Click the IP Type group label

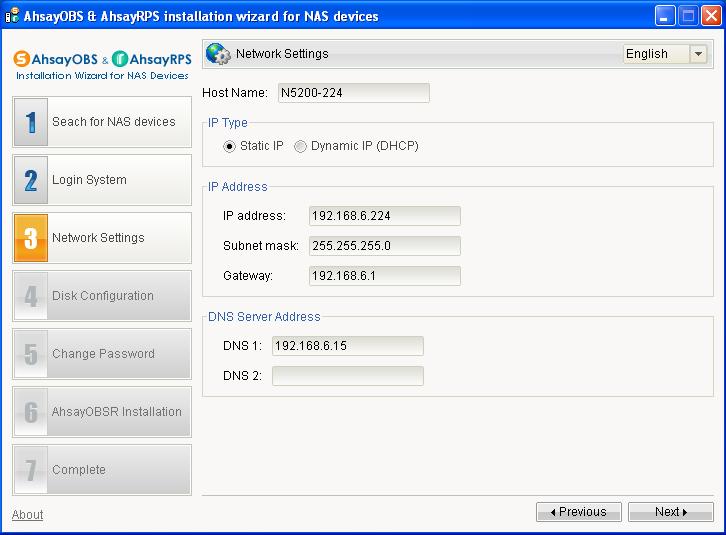click(227, 123)
